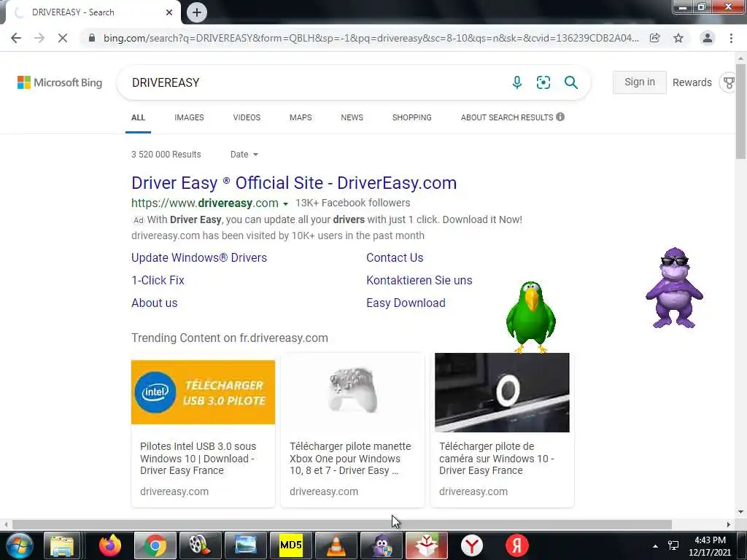747x560 pixels.
Task: Click the Microsoft Bing logo
Action: click(60, 82)
